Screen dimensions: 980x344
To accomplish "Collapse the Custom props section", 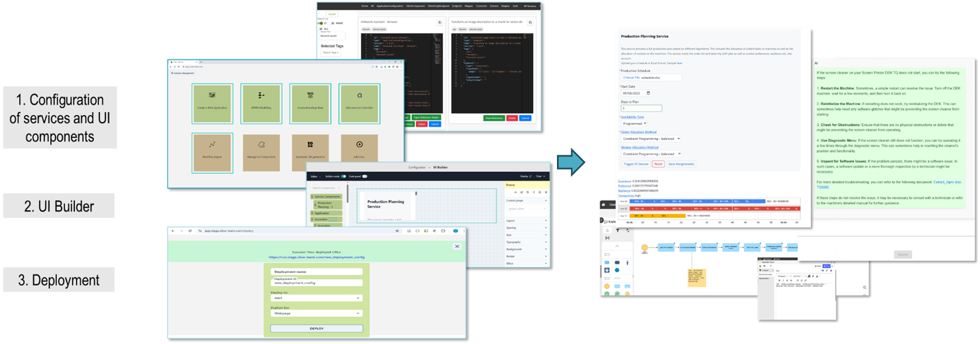I will coord(526,200).
